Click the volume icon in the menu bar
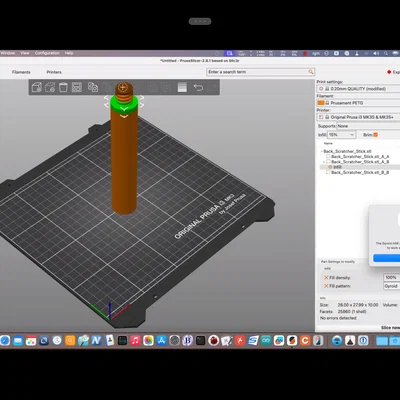The width and height of the screenshot is (400, 400). pos(376,53)
